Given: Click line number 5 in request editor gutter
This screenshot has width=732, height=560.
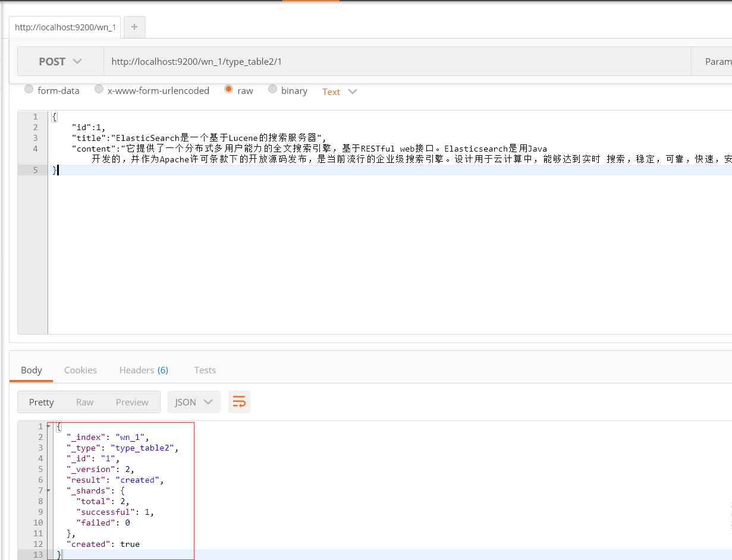Looking at the screenshot, I should [x=36, y=170].
